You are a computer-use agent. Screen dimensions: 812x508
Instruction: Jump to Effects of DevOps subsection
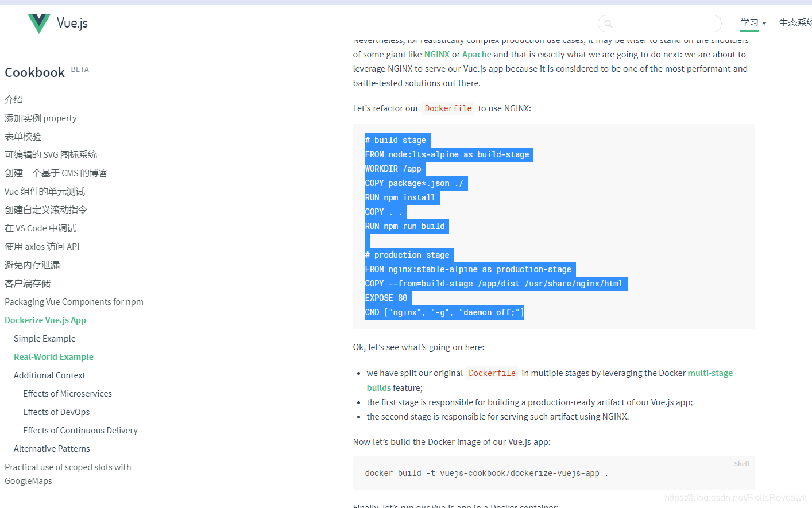coord(56,412)
